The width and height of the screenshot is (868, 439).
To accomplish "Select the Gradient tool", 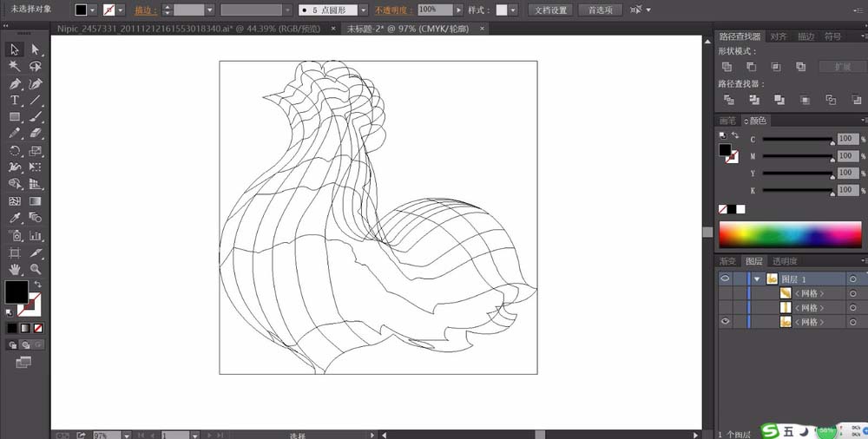I will pyautogui.click(x=36, y=201).
